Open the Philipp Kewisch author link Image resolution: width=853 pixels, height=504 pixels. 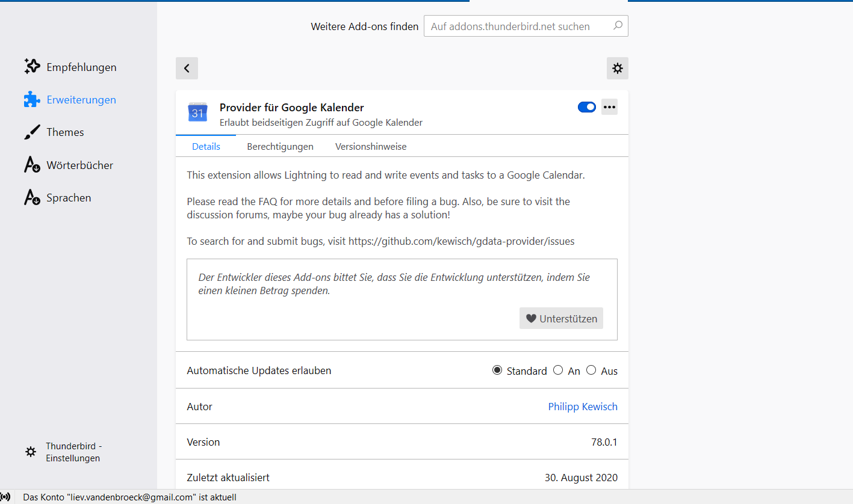click(583, 407)
